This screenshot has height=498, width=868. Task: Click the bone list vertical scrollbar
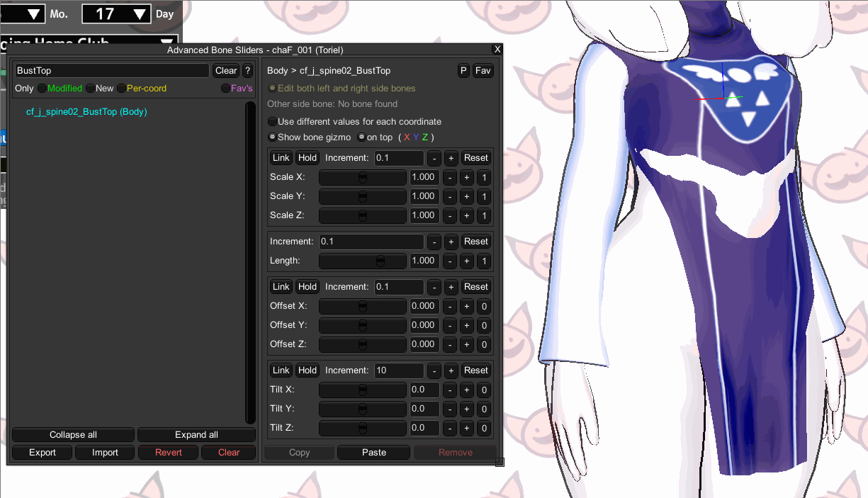(250, 263)
